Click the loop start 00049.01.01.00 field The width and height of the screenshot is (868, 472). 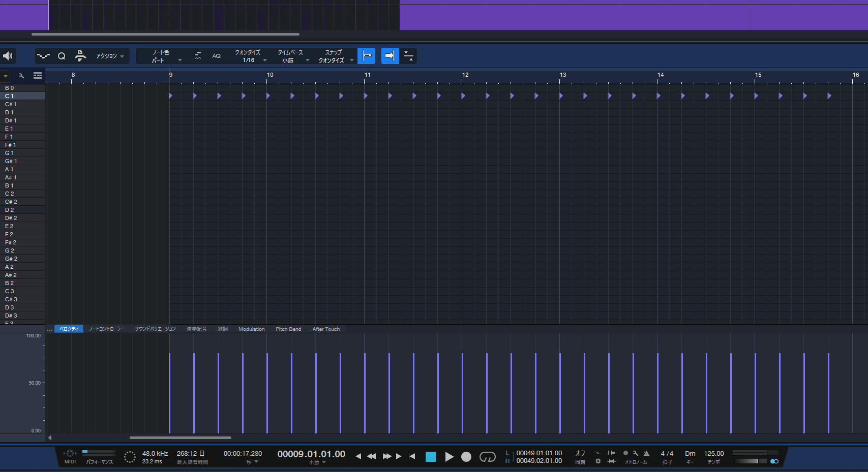539,453
